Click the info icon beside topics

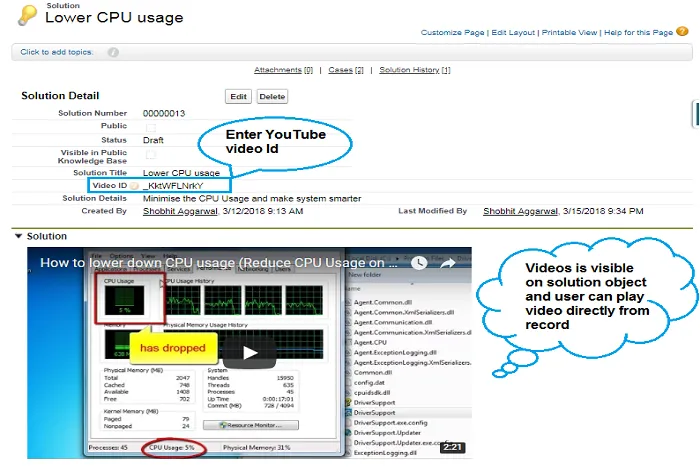113,52
